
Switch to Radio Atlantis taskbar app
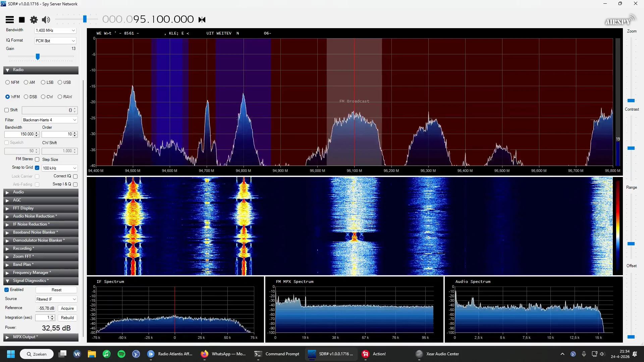tap(170, 354)
